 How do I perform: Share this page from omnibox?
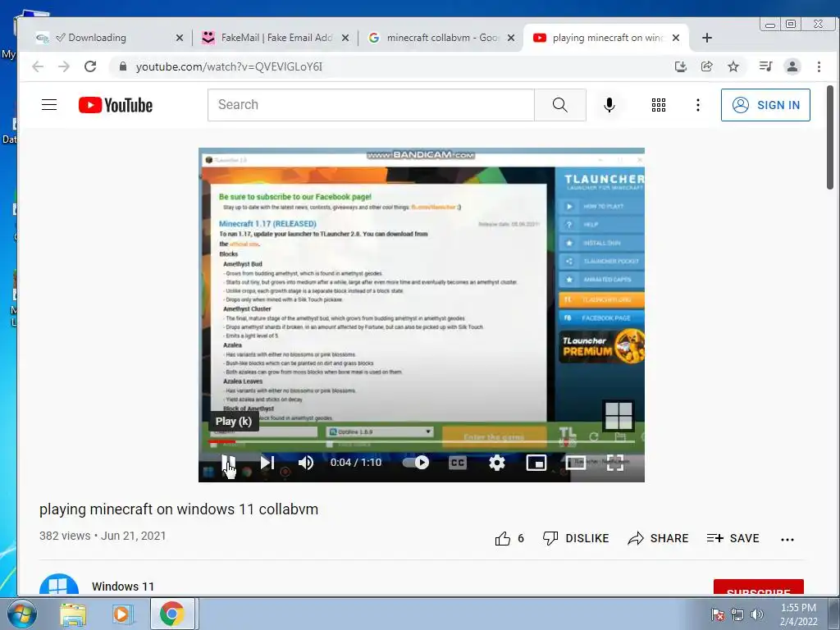(x=706, y=66)
